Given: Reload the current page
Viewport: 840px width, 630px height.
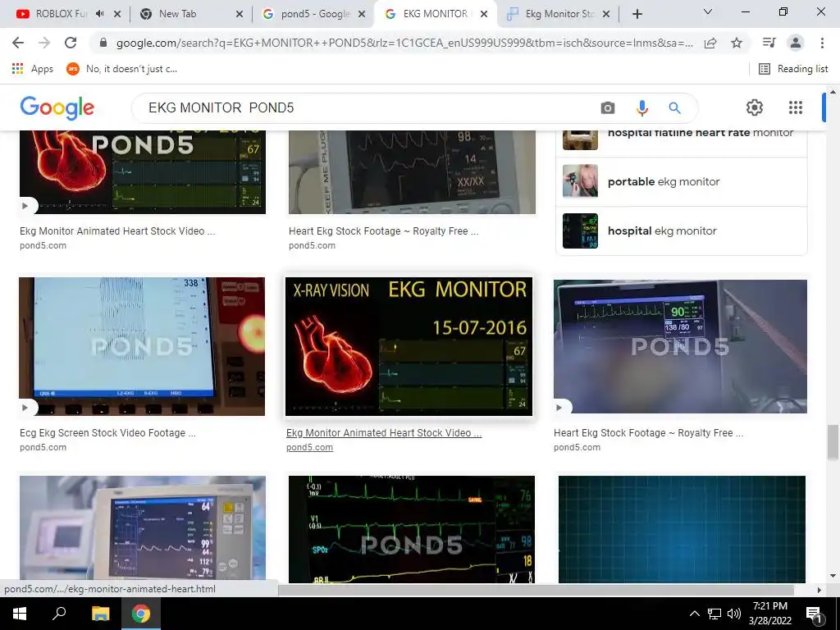Looking at the screenshot, I should [71, 43].
